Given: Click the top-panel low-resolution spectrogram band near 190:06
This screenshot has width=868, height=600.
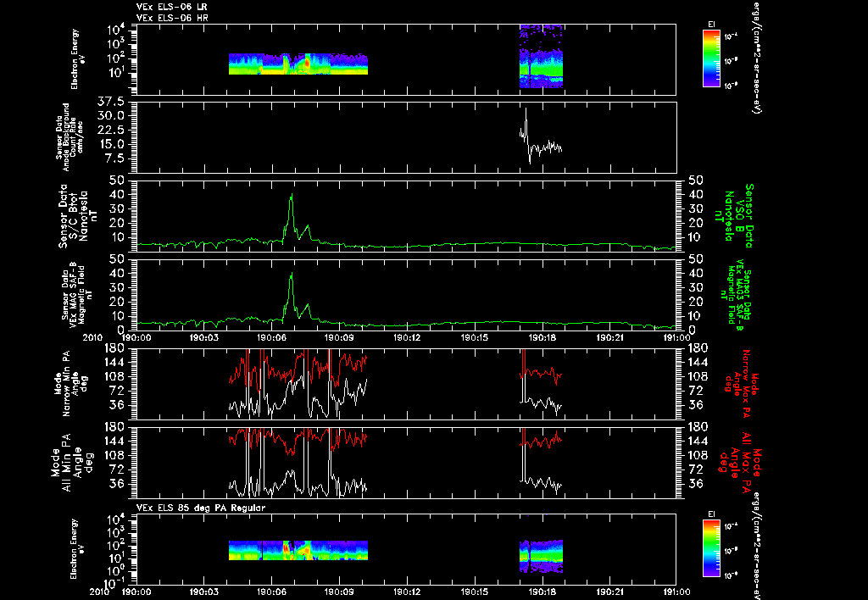Looking at the screenshot, I should [x=298, y=64].
